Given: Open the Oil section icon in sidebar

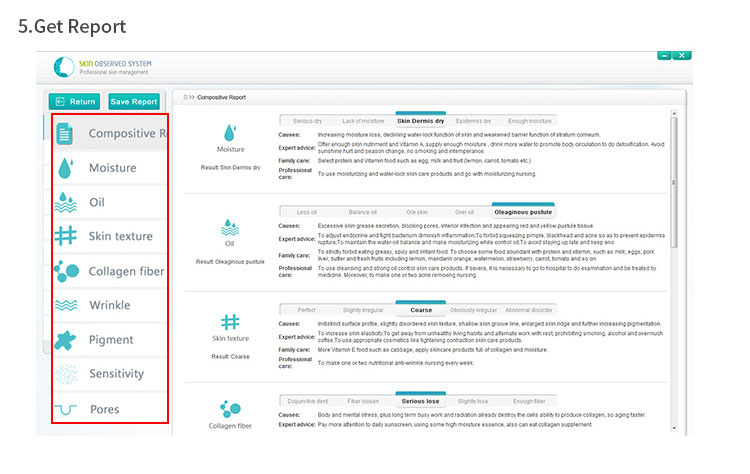Looking at the screenshot, I should 65,202.
